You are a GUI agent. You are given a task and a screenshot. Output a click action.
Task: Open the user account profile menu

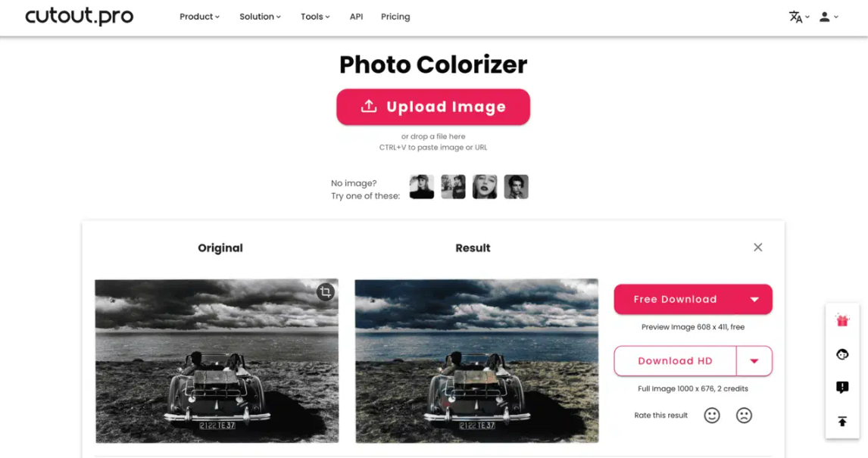pyautogui.click(x=829, y=17)
